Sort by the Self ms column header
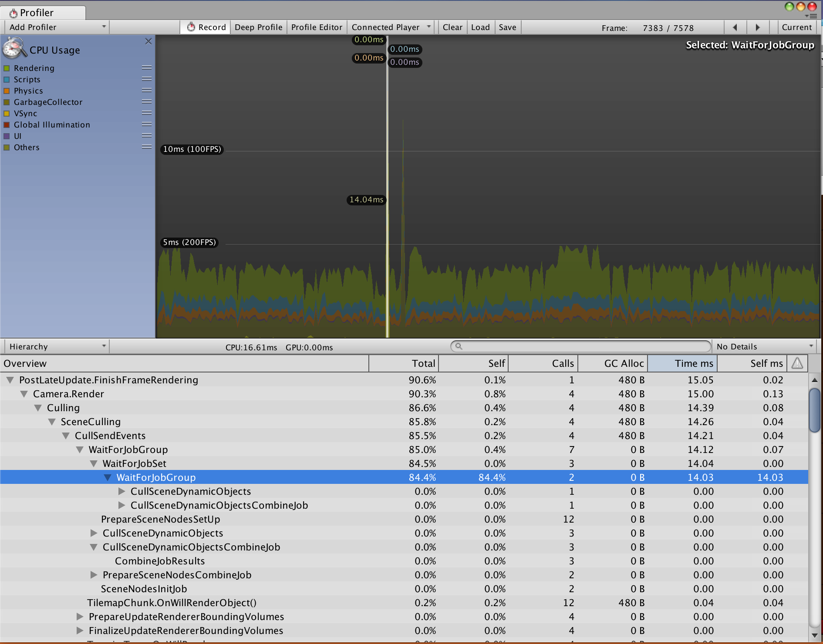The height and width of the screenshot is (644, 823). point(752,363)
